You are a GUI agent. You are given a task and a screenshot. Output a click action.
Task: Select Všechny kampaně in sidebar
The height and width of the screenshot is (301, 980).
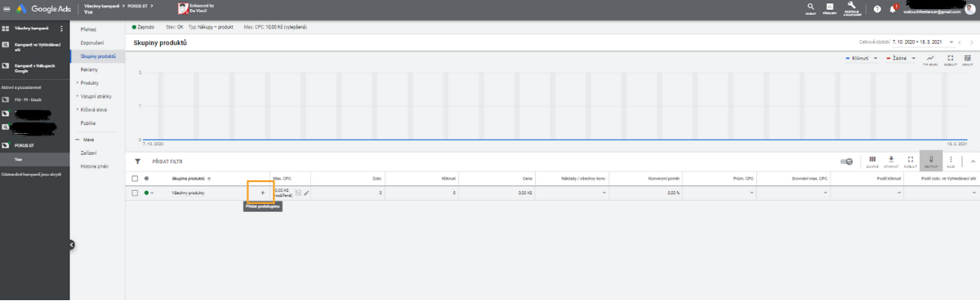tap(32, 29)
